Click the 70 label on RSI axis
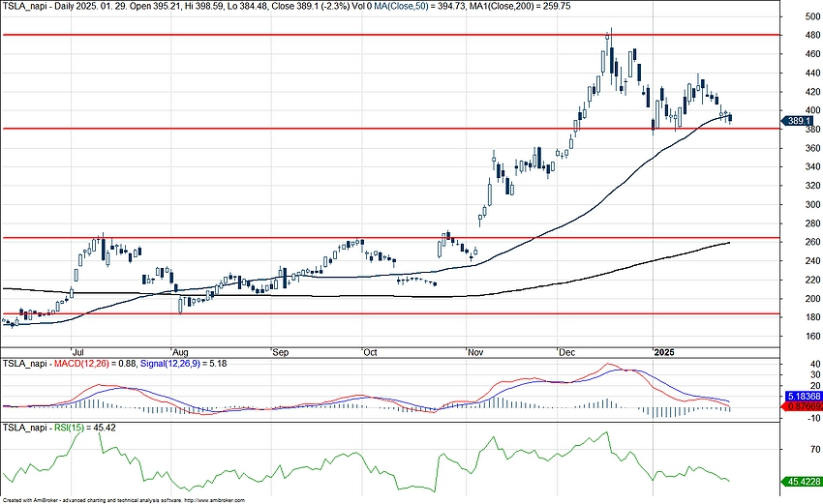823x504 pixels. 815,450
